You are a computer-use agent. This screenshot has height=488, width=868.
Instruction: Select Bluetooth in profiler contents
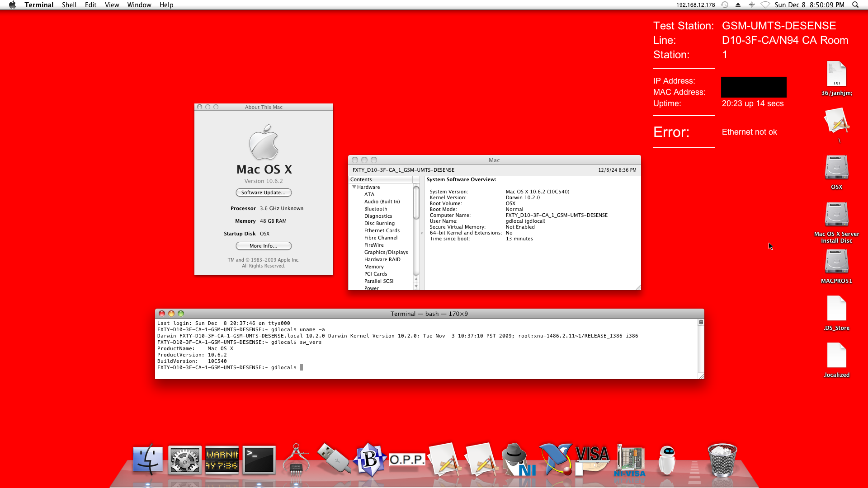(x=376, y=209)
